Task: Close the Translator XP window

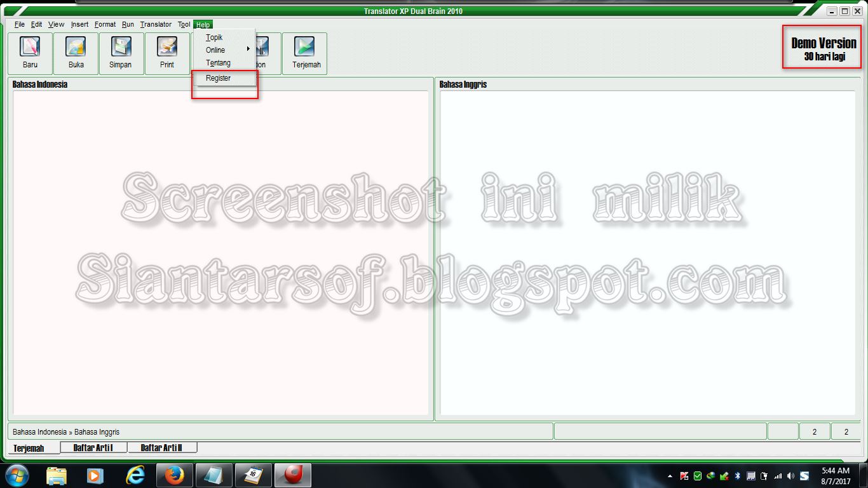Action: point(857,11)
